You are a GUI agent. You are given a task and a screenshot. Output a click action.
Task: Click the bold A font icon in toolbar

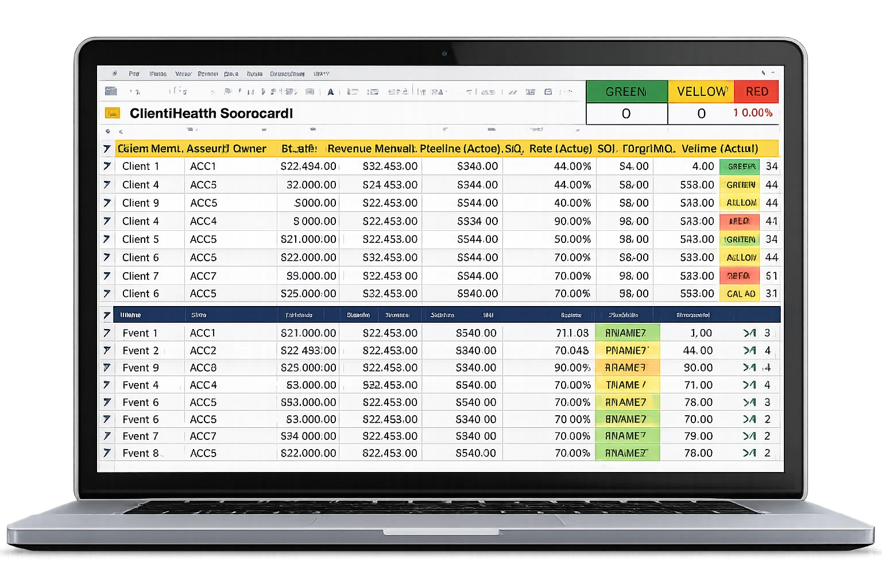click(331, 91)
